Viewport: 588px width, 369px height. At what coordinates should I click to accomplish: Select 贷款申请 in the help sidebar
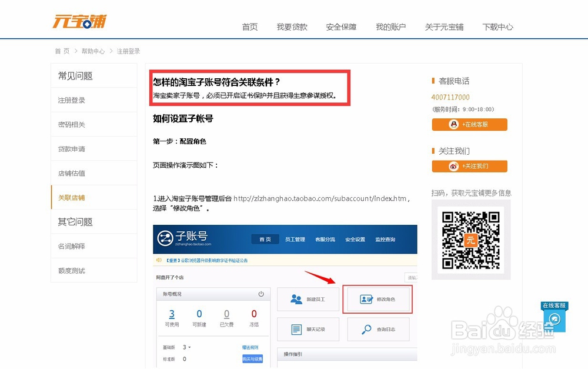(93, 149)
